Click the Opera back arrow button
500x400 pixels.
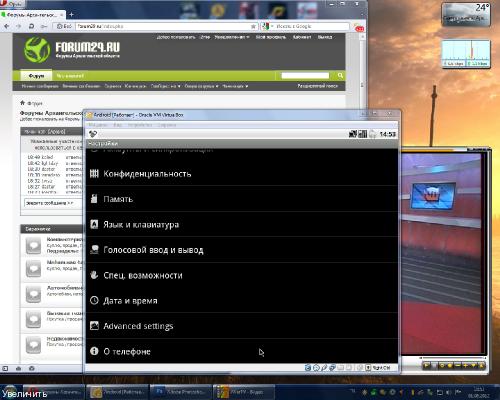coord(6,26)
